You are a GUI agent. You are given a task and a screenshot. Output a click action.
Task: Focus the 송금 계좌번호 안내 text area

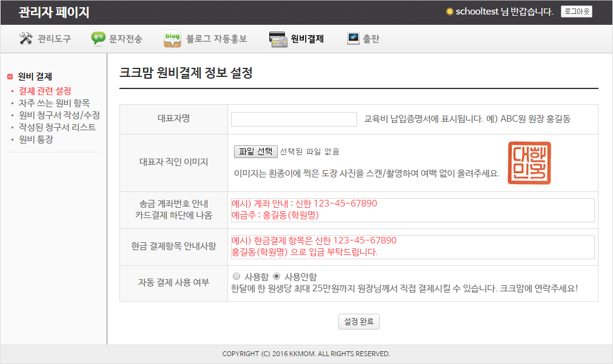pos(412,210)
